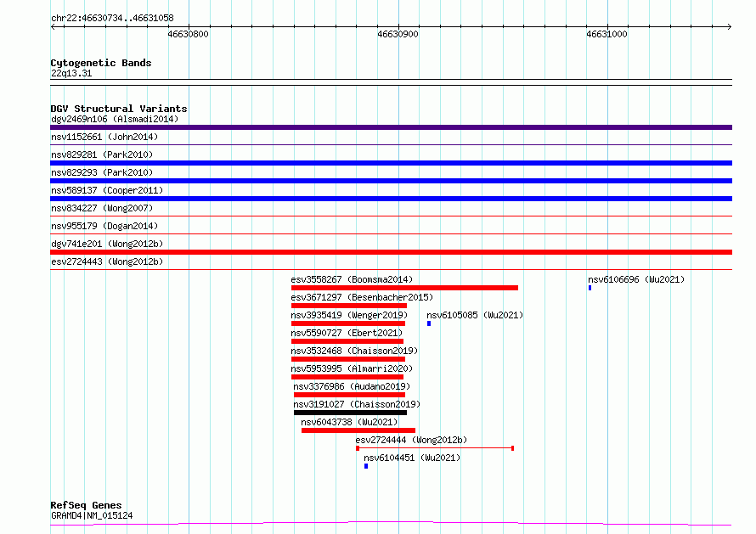The height and width of the screenshot is (534, 756).
Task: Select the 22q13.31 band label
Action: pyautogui.click(x=71, y=73)
